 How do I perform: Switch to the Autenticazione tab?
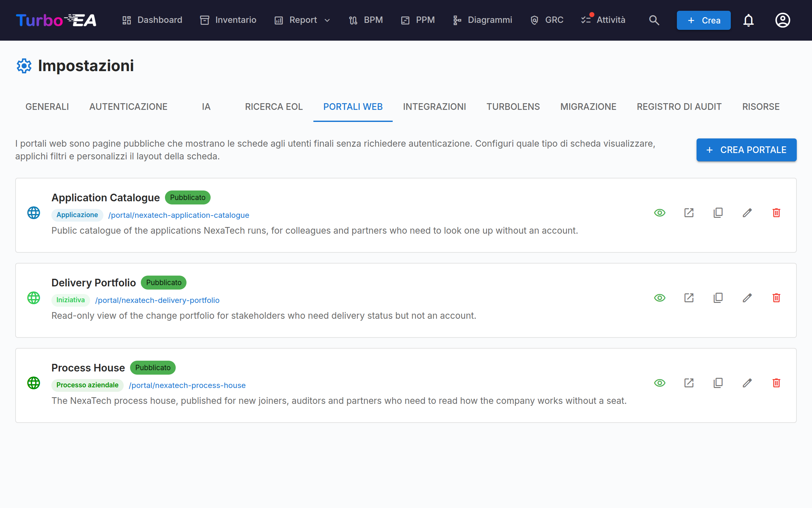click(128, 107)
